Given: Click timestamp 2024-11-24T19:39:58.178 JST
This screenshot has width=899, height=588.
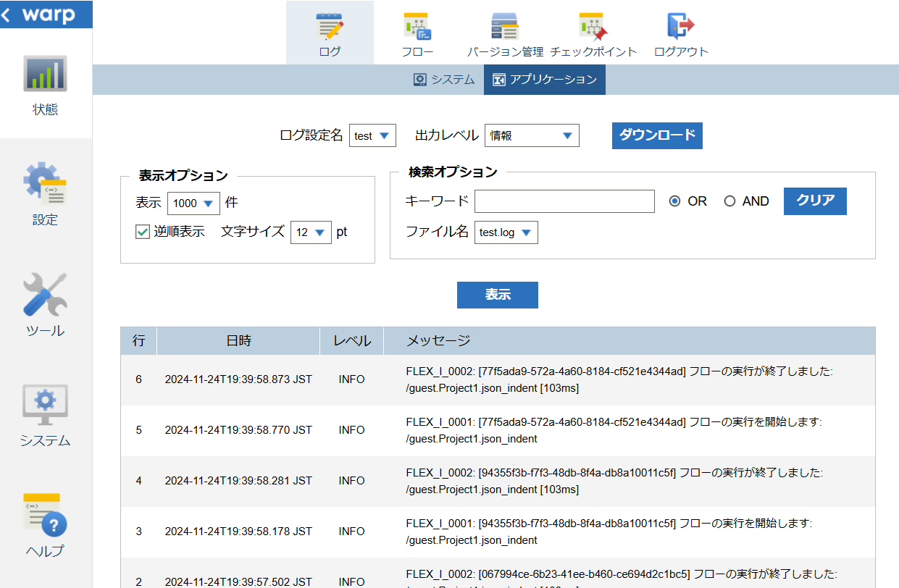Looking at the screenshot, I should point(238,532).
